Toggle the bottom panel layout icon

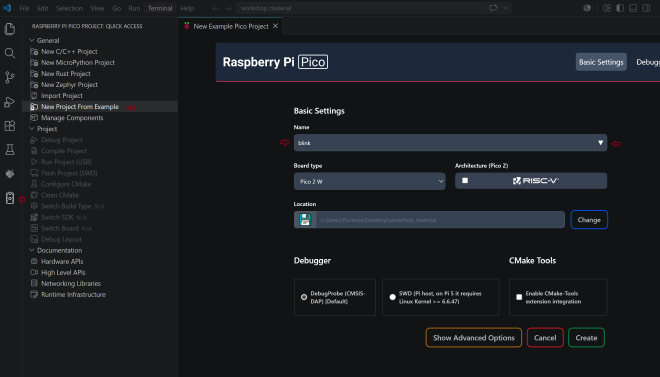pyautogui.click(x=633, y=8)
